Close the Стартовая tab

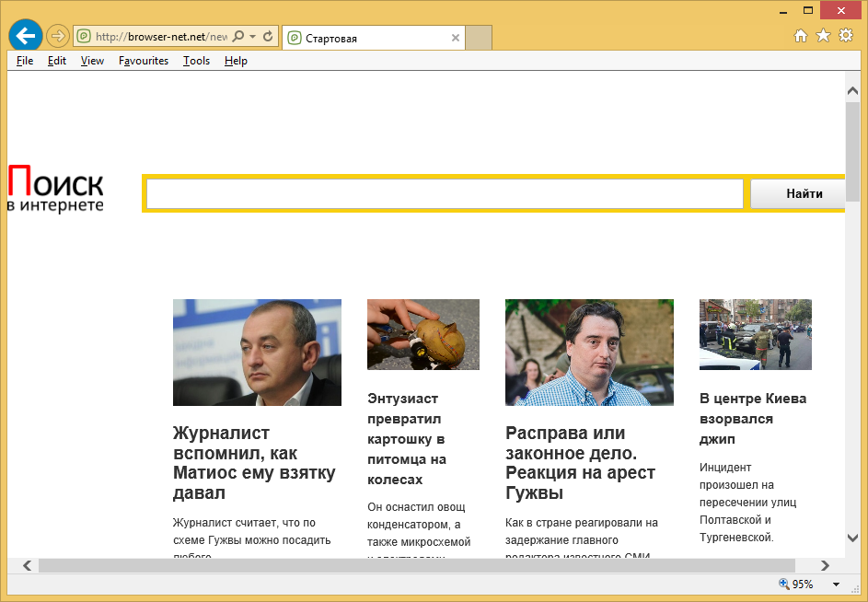(456, 38)
